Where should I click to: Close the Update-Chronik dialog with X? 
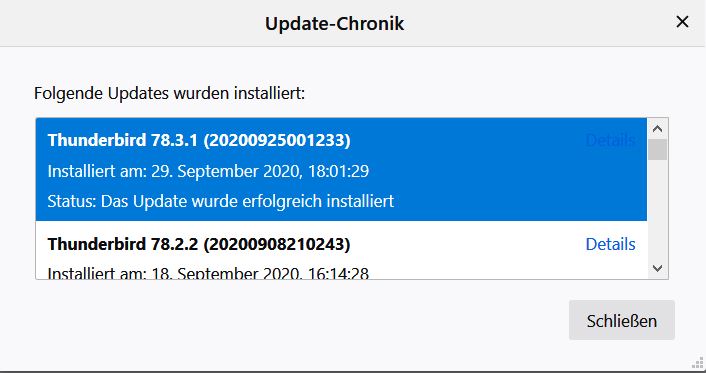pos(682,22)
